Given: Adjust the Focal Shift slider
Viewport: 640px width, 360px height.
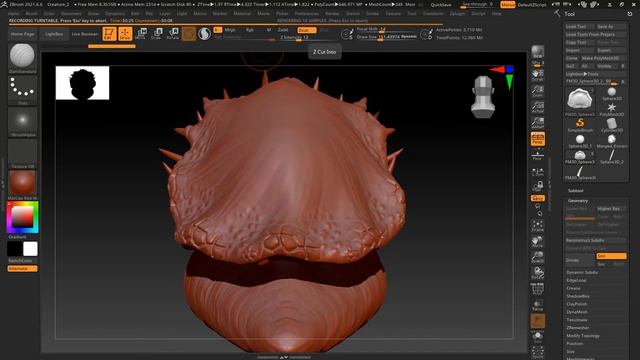Looking at the screenshot, I should pos(386,29).
